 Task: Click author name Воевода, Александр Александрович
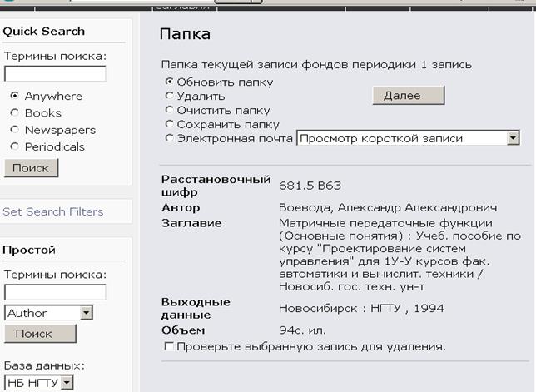point(387,207)
